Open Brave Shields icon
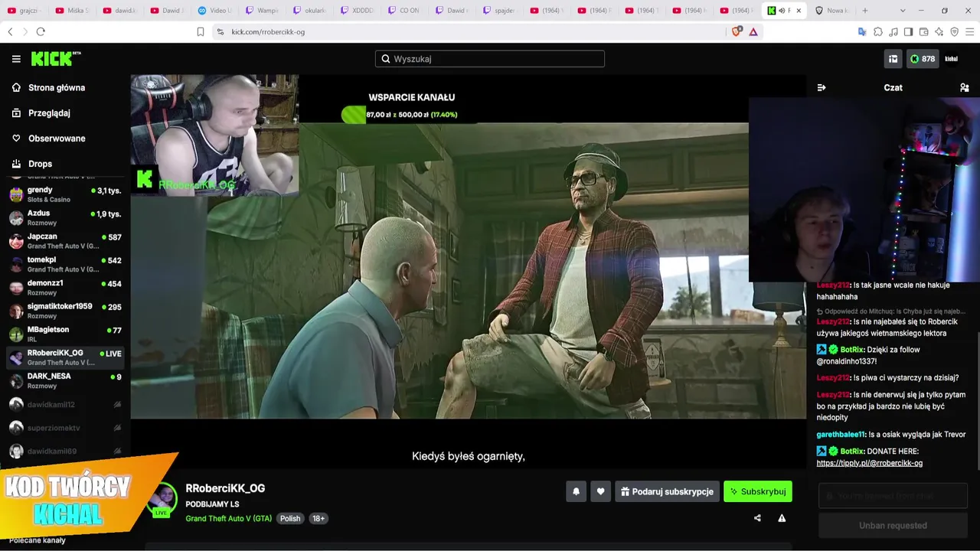 [x=737, y=31]
